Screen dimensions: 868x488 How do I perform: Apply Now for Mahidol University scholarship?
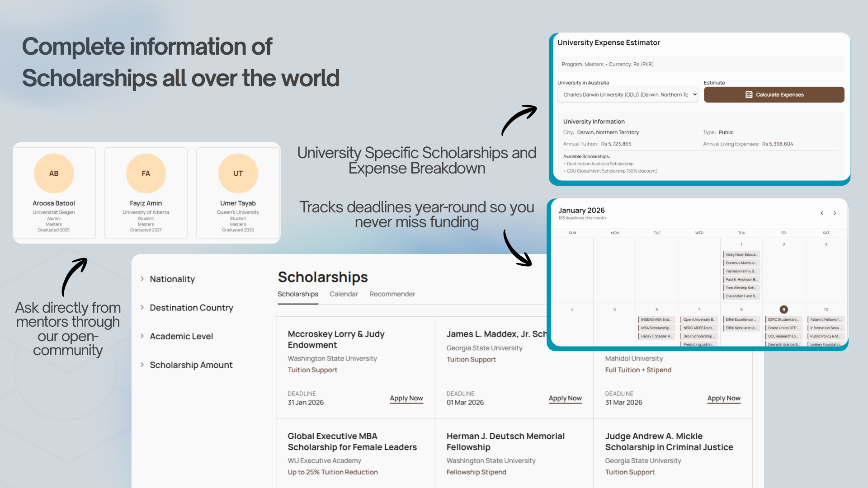click(723, 399)
